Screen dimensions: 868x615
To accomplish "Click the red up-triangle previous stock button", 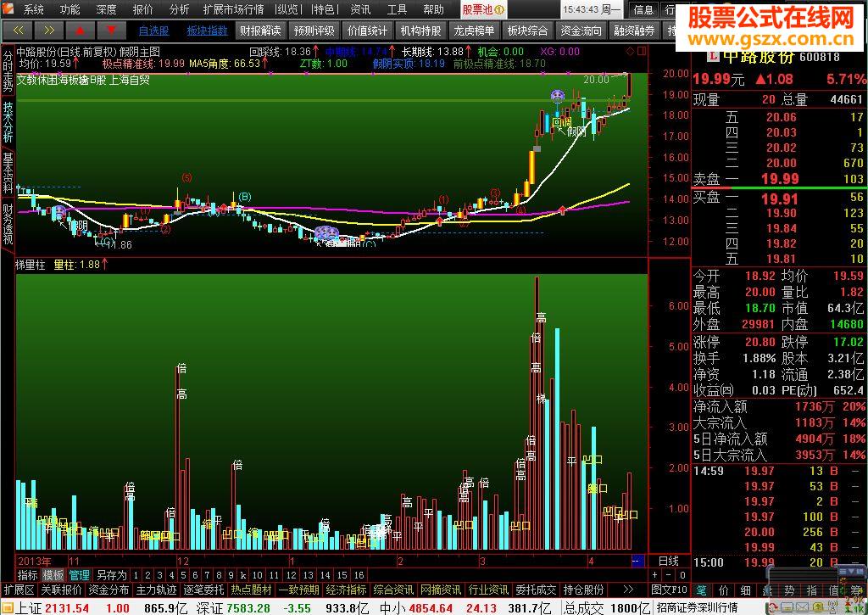I will click(80, 30).
